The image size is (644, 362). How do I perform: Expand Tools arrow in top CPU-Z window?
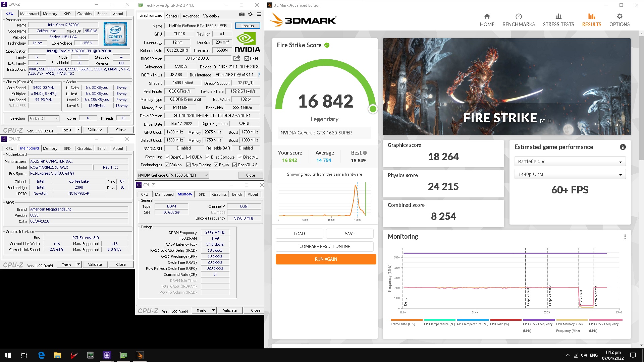point(78,130)
